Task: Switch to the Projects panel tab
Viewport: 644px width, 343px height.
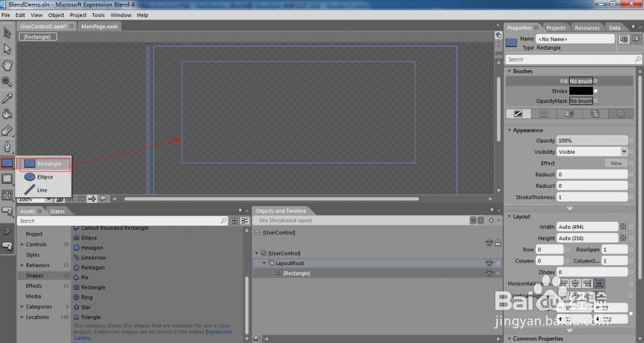Action: coord(556,28)
